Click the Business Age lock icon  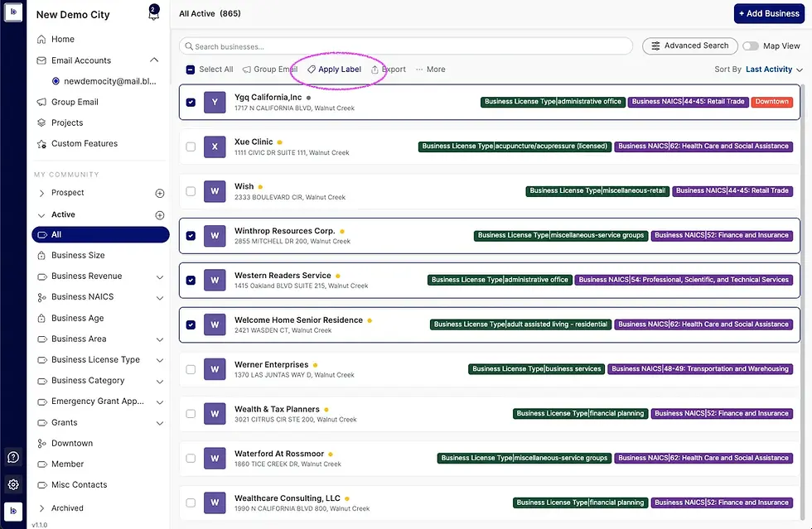coord(41,319)
